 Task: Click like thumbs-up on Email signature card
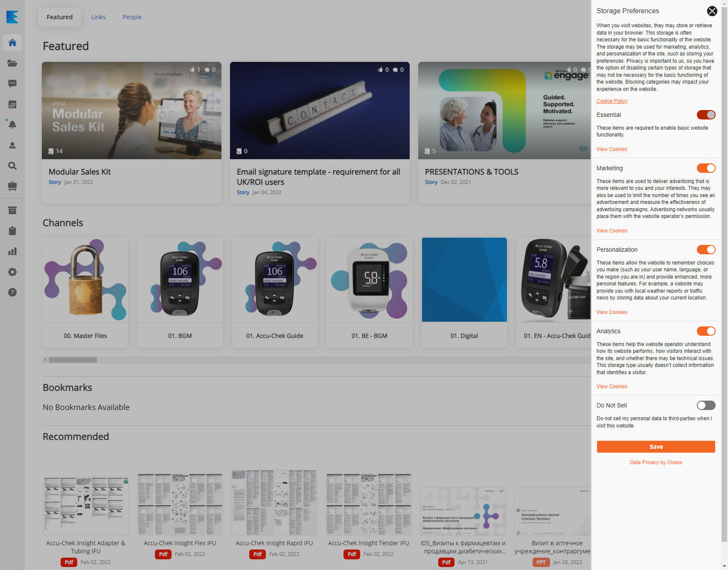pos(380,70)
